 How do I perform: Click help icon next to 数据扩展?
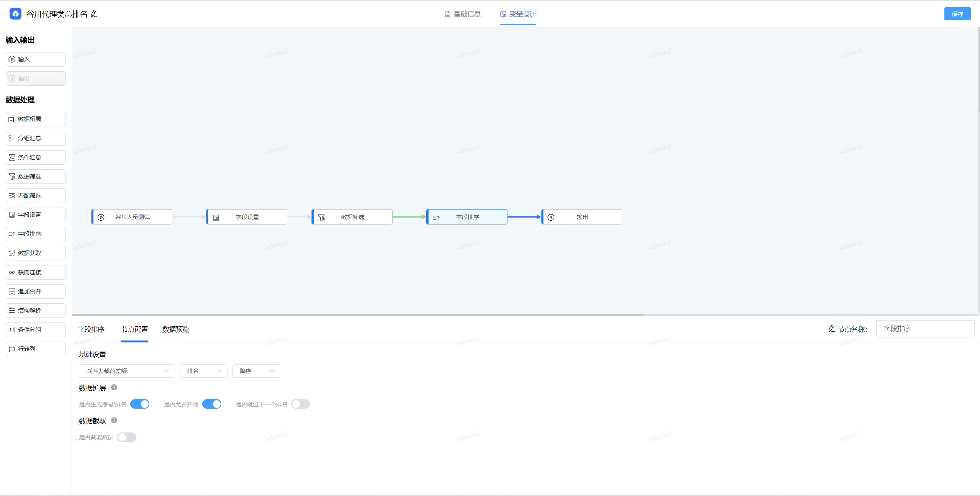point(114,387)
